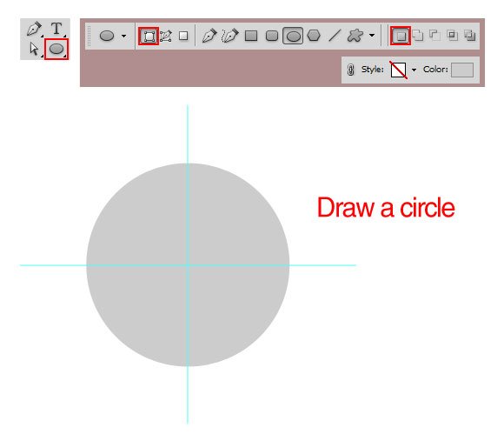Select the Type tool

point(56,29)
